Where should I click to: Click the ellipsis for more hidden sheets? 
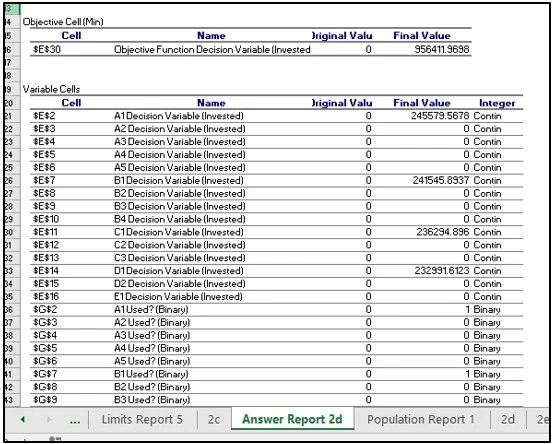click(75, 420)
